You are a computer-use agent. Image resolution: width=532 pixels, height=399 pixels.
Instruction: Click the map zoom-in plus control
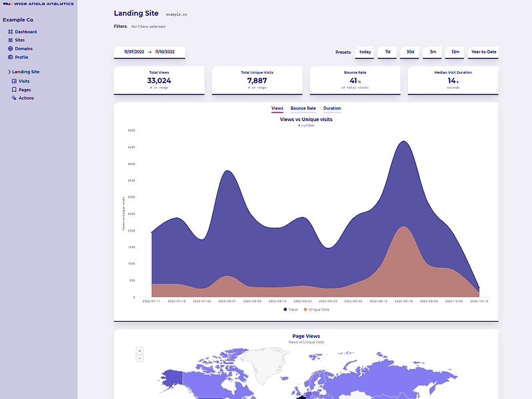pos(140,350)
